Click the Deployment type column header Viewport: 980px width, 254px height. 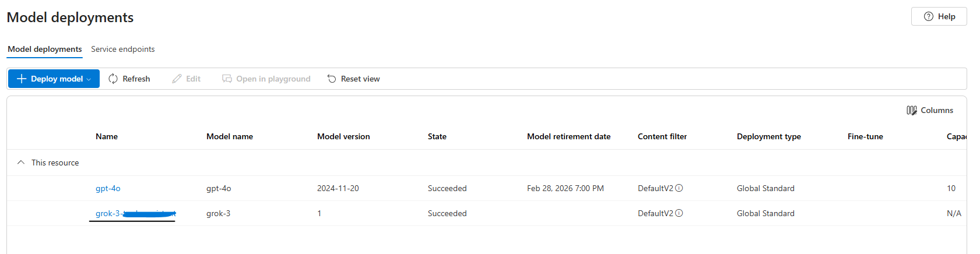(768, 136)
